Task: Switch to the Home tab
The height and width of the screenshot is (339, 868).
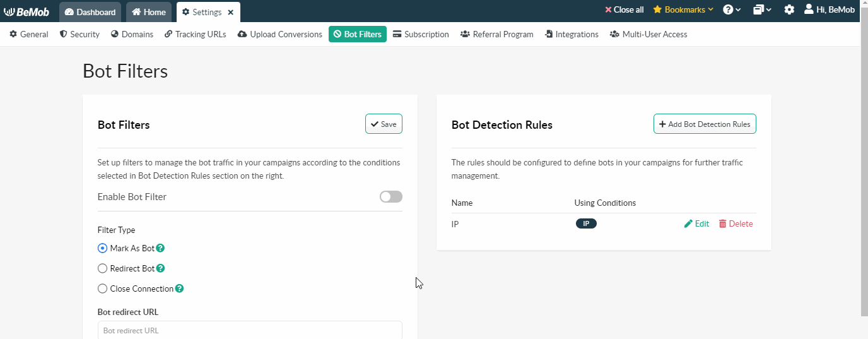Action: tap(149, 12)
